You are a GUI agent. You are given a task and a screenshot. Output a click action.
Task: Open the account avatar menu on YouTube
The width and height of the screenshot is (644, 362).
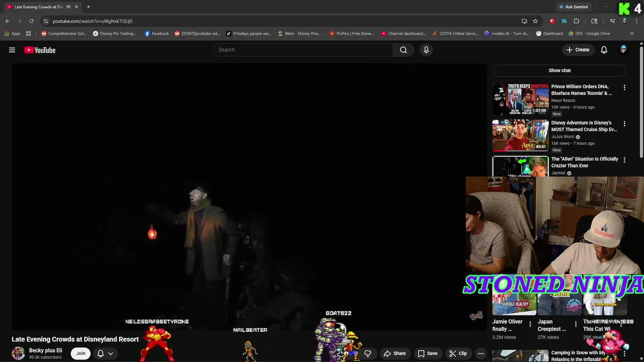[623, 50]
